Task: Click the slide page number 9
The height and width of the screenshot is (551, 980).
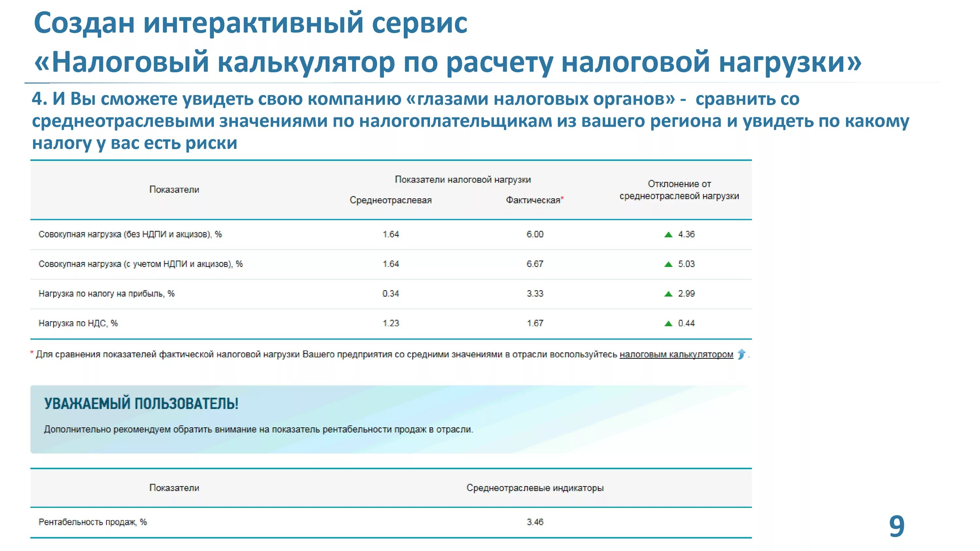Action: pyautogui.click(x=896, y=526)
